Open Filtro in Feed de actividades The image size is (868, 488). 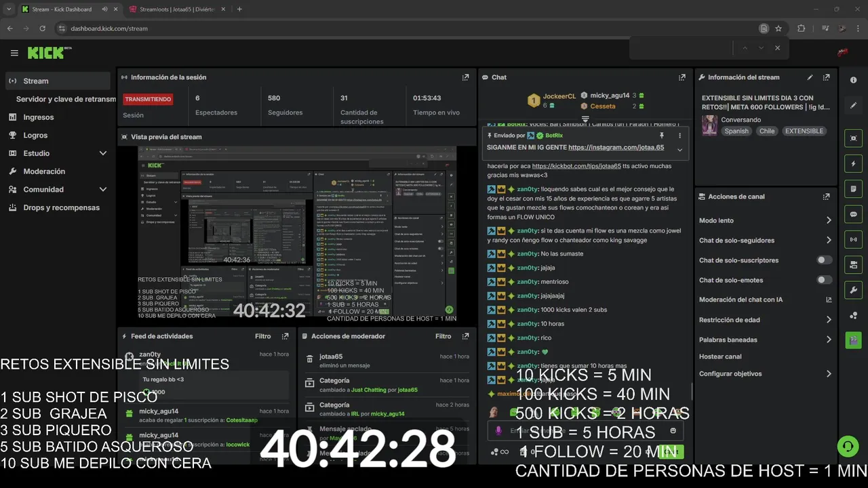(263, 336)
